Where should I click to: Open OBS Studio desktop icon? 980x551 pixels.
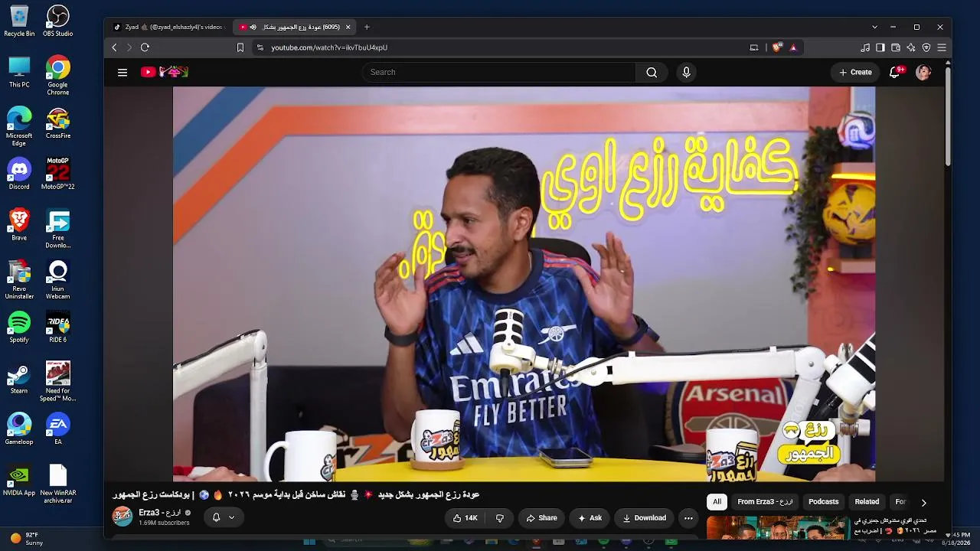tap(57, 21)
